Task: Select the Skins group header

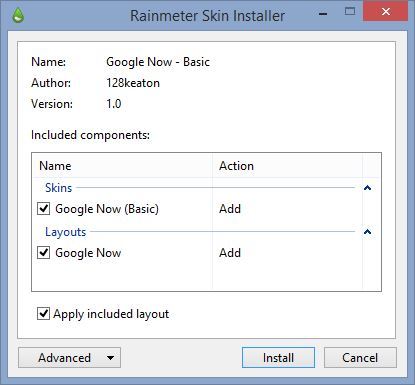Action: (59, 188)
